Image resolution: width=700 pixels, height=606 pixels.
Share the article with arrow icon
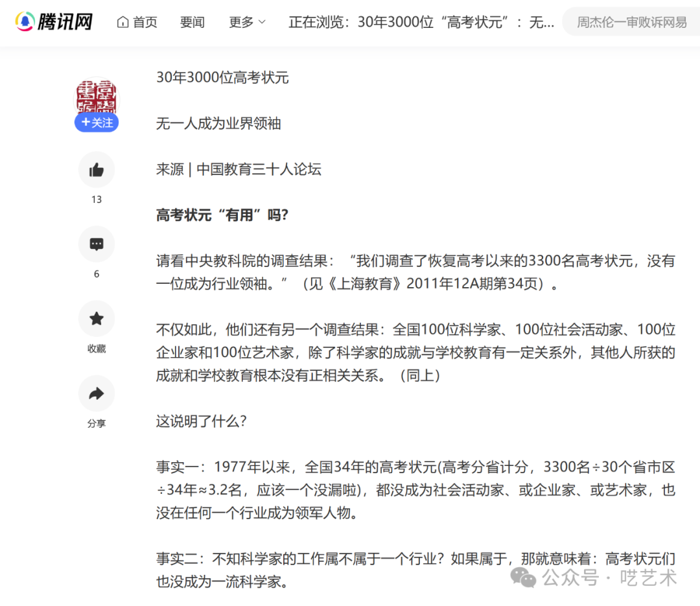[x=97, y=393]
